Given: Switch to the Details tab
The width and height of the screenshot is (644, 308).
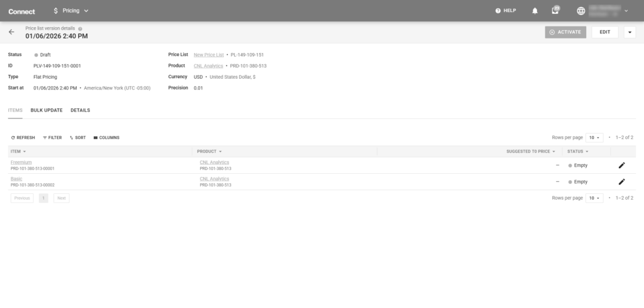Looking at the screenshot, I should click(x=80, y=110).
